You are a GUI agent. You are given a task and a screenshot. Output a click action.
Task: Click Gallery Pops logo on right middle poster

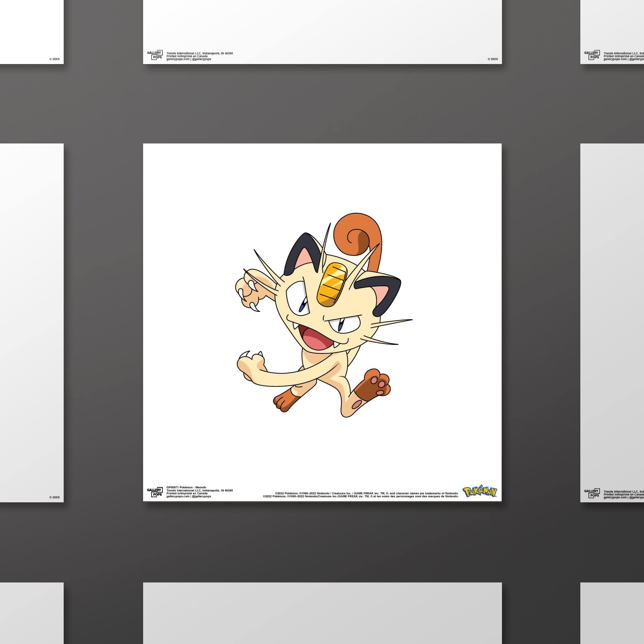(592, 493)
